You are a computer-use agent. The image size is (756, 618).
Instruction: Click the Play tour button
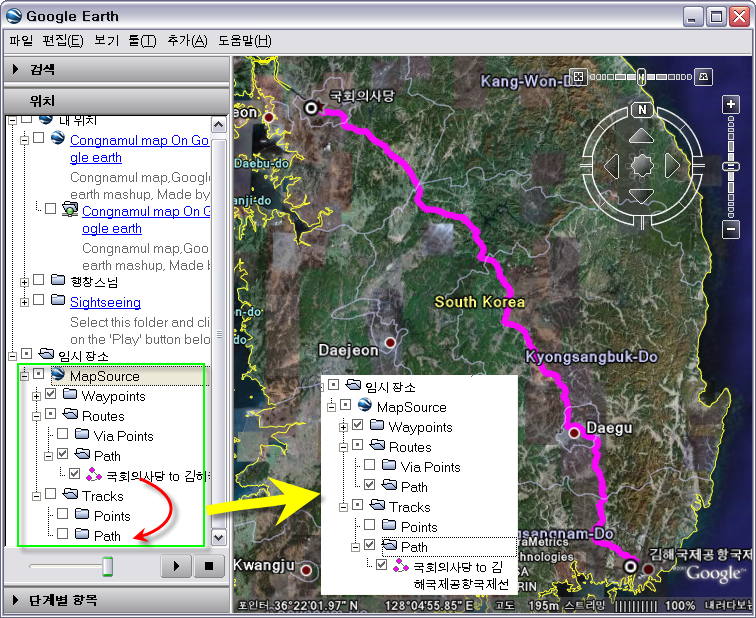[176, 566]
